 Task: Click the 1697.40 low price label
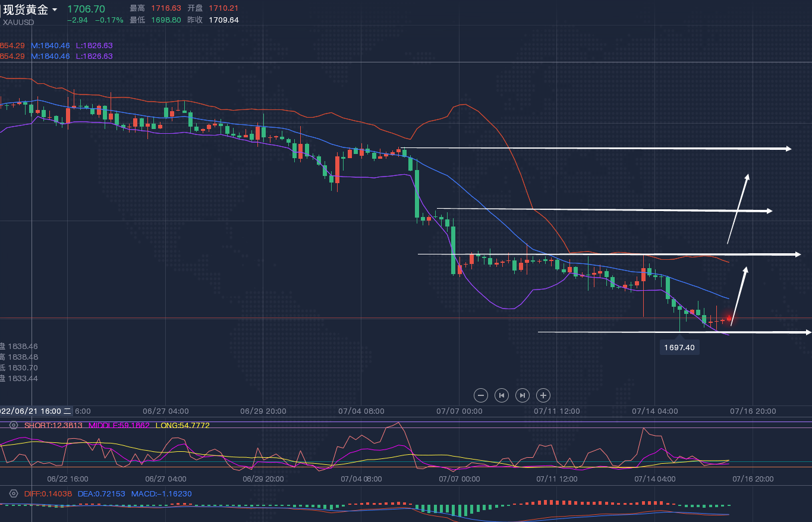point(679,347)
